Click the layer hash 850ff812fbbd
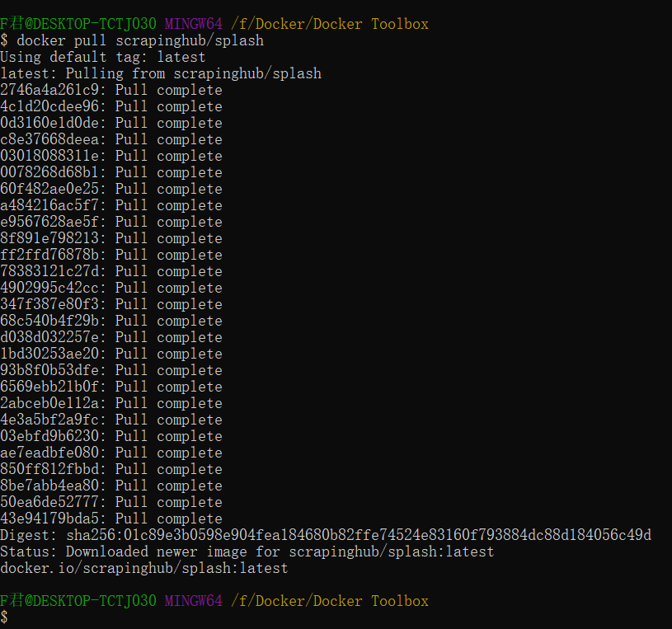 (45, 468)
